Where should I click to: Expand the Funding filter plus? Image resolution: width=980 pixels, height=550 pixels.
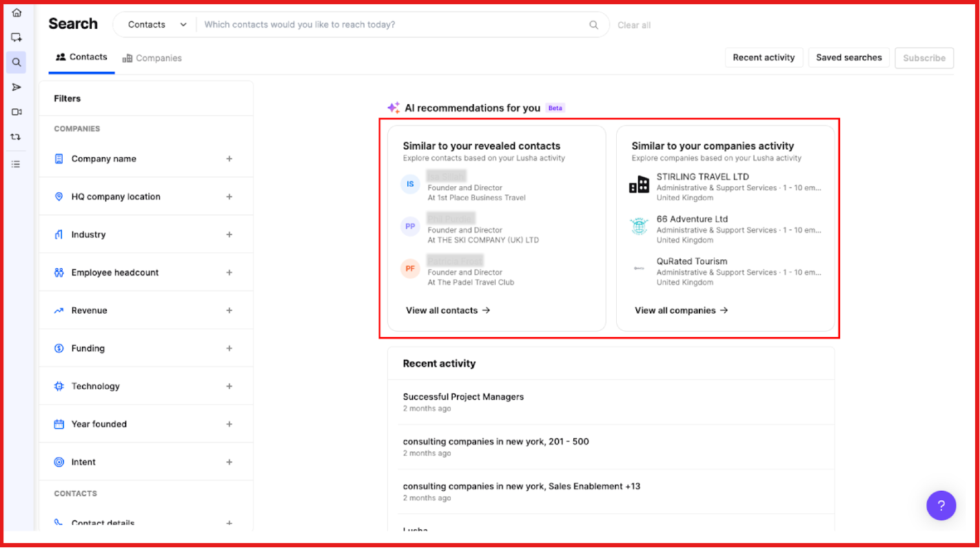coord(229,348)
